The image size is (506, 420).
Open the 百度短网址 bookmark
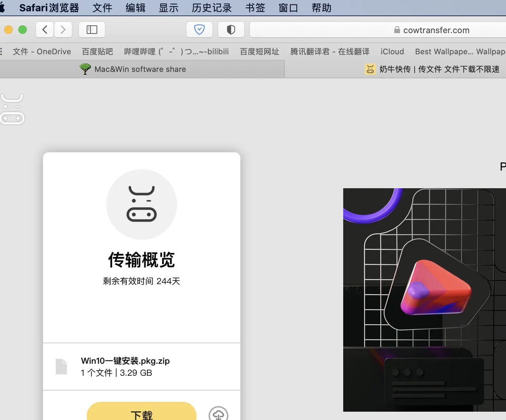(x=259, y=51)
